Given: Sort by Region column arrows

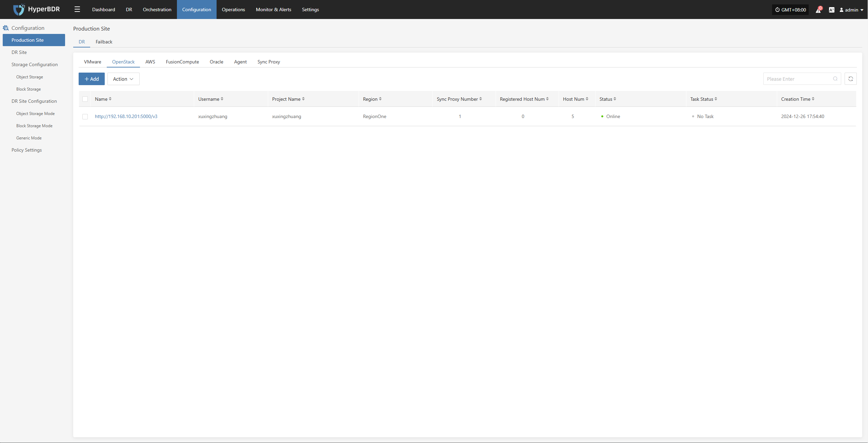Looking at the screenshot, I should click(380, 99).
